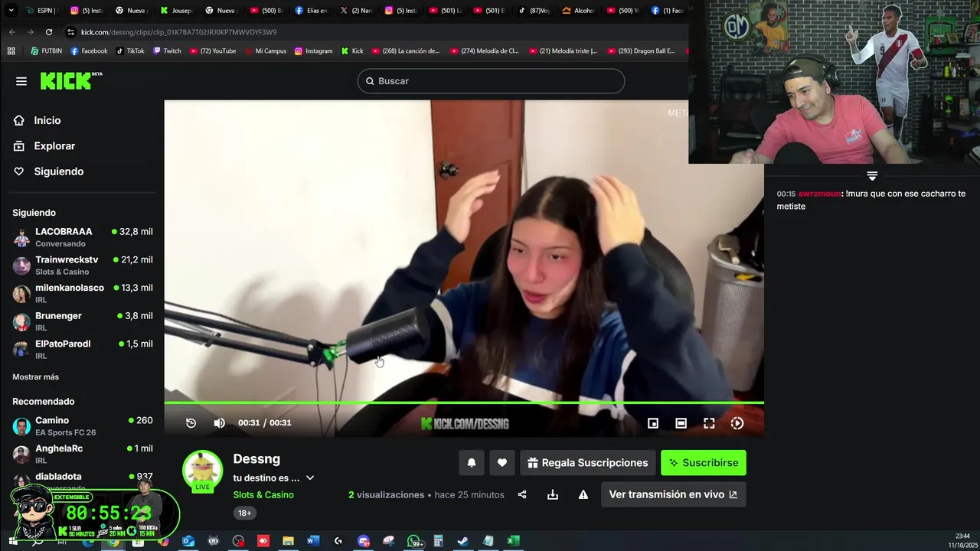This screenshot has height=551, width=980.
Task: Open Word from taskbar
Action: 313,541
